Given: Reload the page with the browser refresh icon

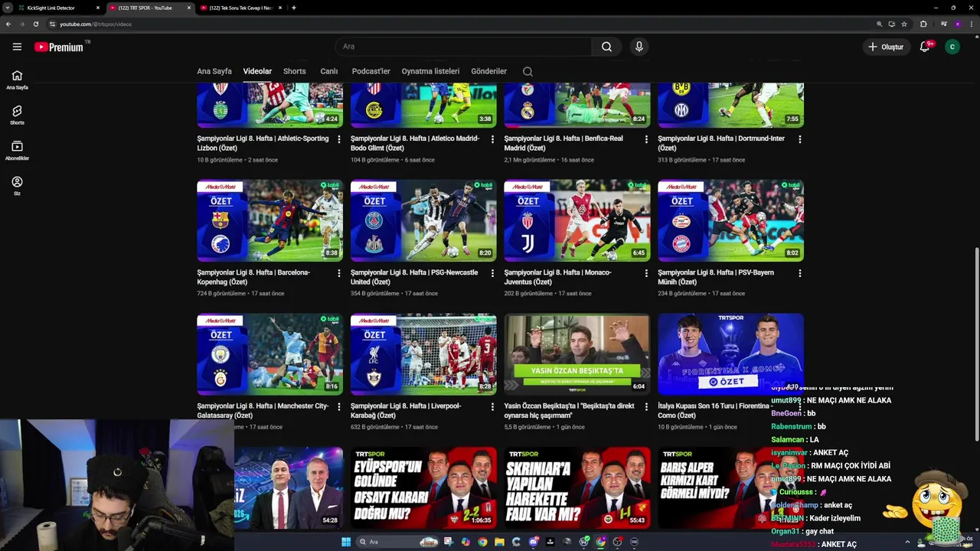Looking at the screenshot, I should (35, 24).
